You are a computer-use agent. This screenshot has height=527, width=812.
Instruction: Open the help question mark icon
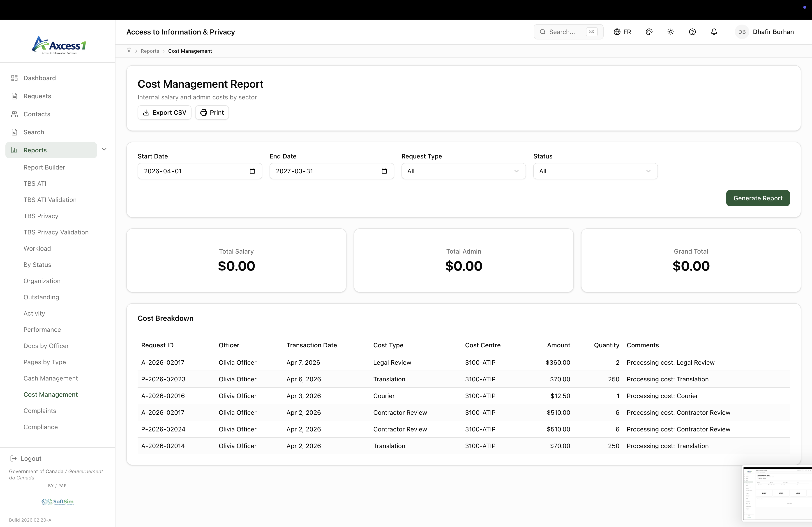click(692, 32)
